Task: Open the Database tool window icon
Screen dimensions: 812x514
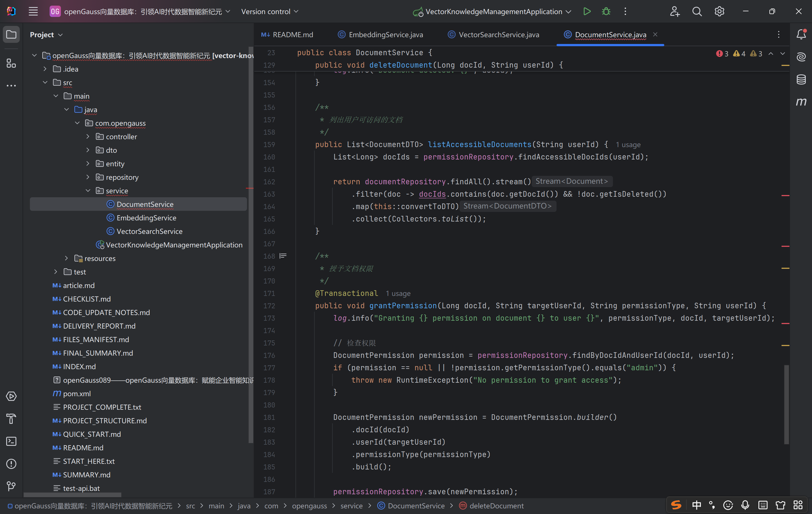Action: 801,79
